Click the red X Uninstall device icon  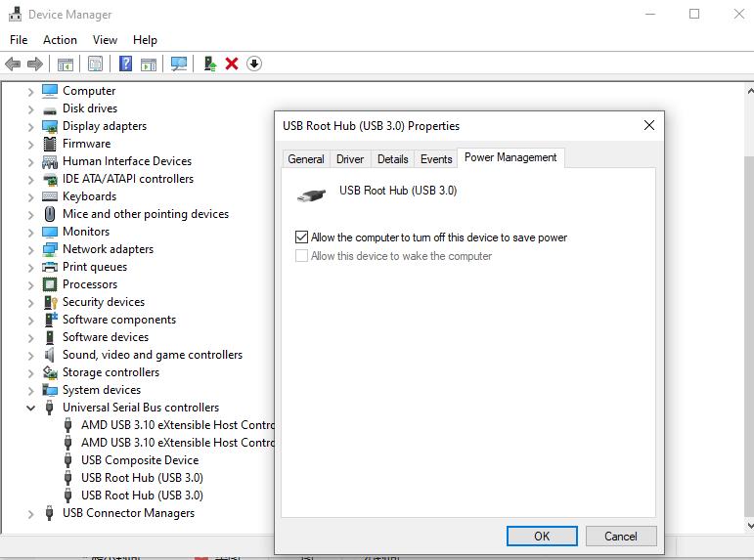232,64
